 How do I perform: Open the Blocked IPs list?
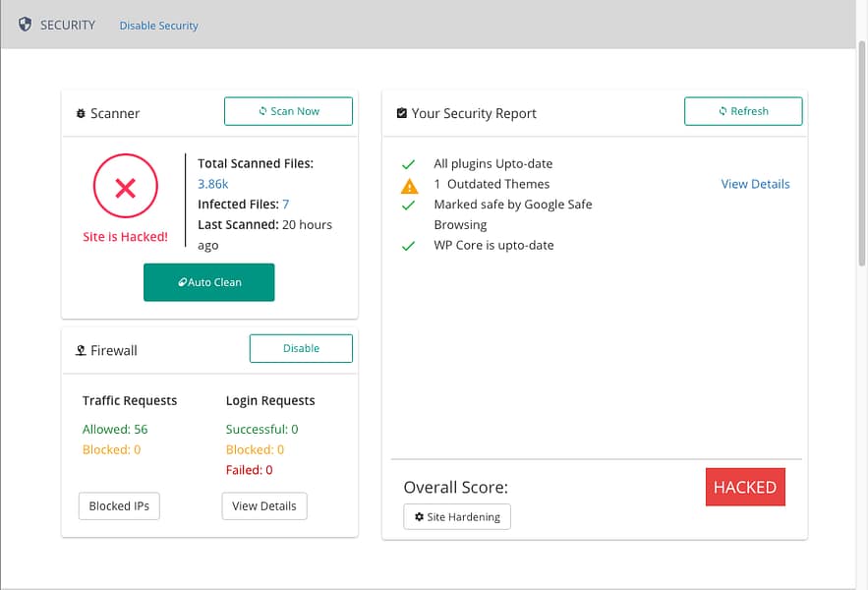click(119, 505)
